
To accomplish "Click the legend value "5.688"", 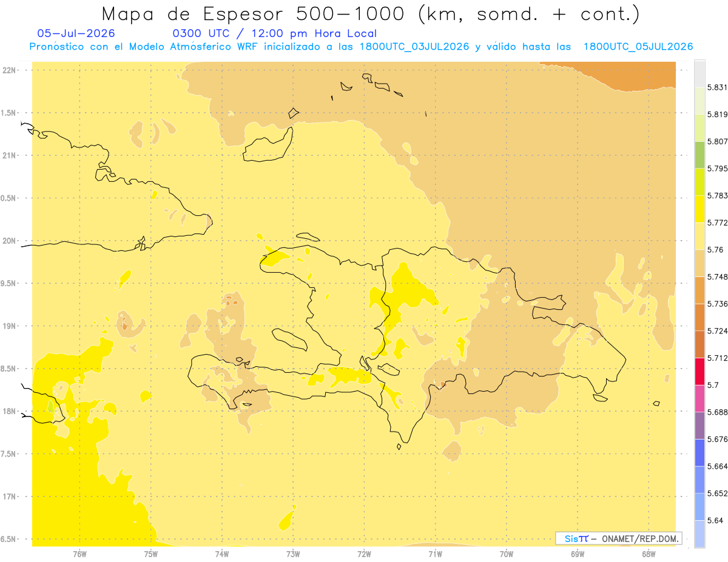I will pyautogui.click(x=717, y=412).
